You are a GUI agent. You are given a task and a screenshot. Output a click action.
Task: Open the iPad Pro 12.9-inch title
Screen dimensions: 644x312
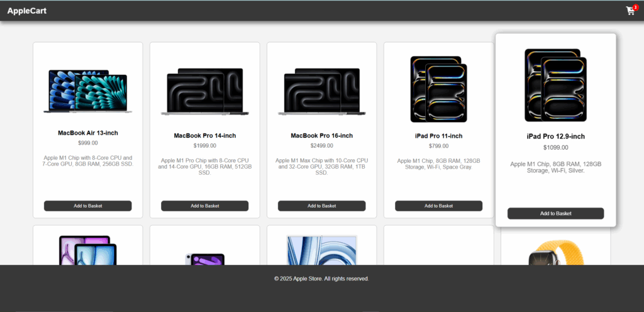pos(555,136)
